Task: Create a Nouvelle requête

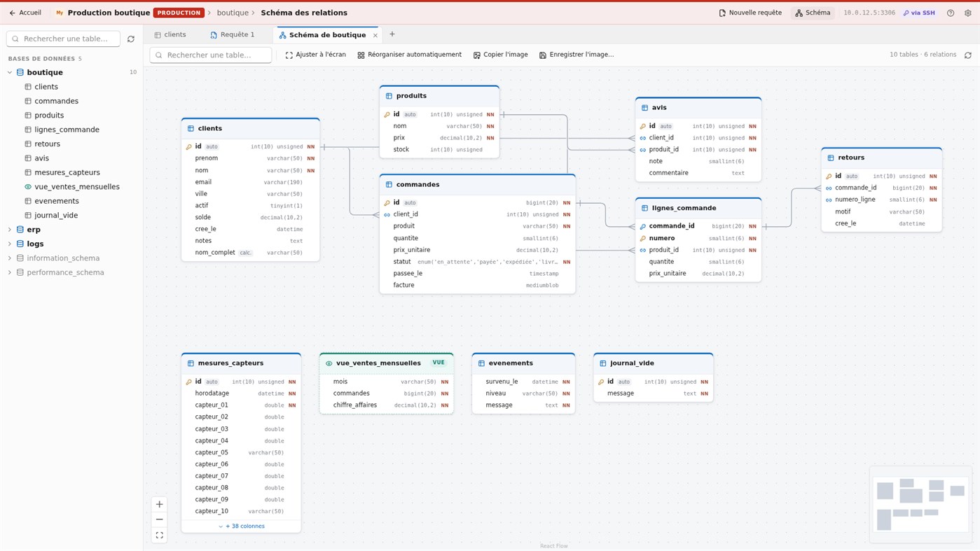Action: (x=750, y=13)
